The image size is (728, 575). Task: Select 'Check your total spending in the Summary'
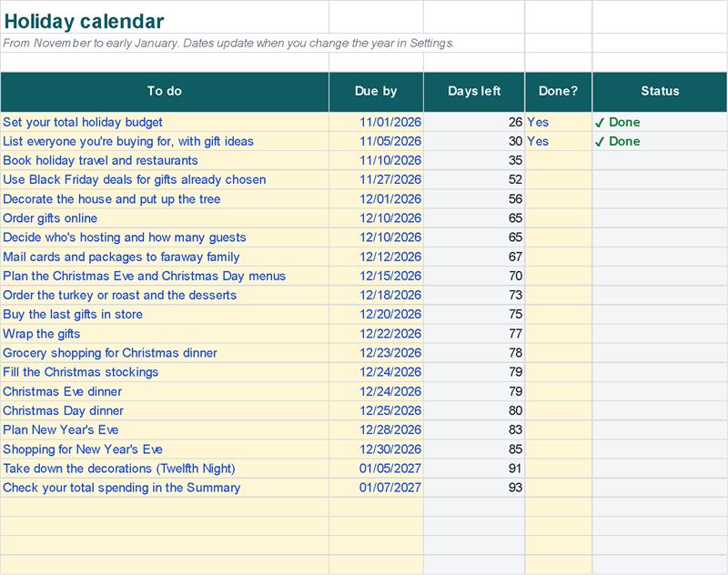[x=165, y=488]
